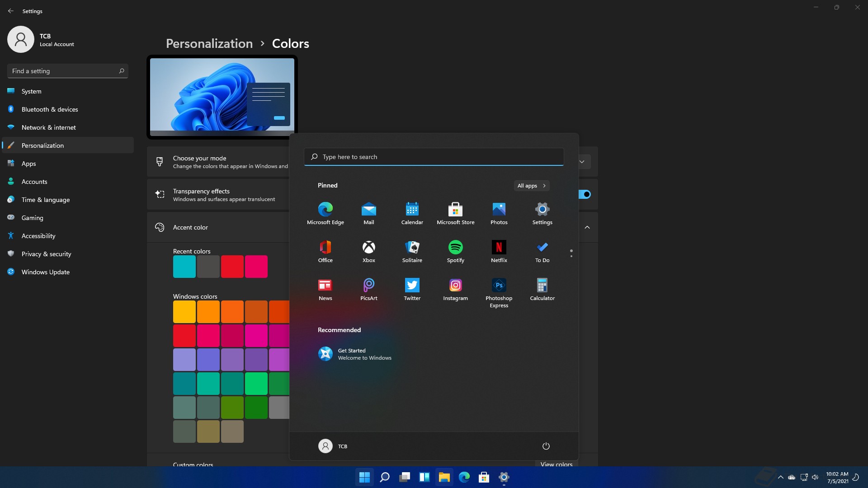Launch Instagram from pinned apps
The image size is (868, 488).
coord(456,289)
